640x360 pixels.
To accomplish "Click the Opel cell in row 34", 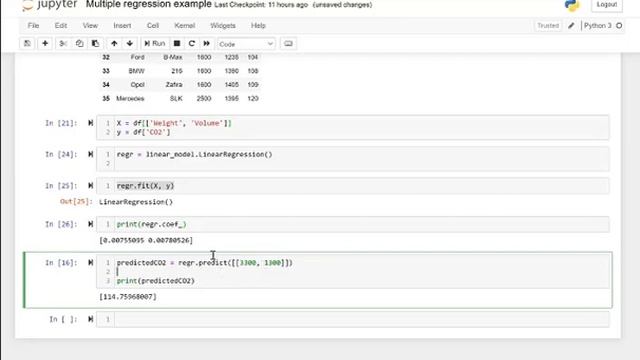I will (138, 84).
